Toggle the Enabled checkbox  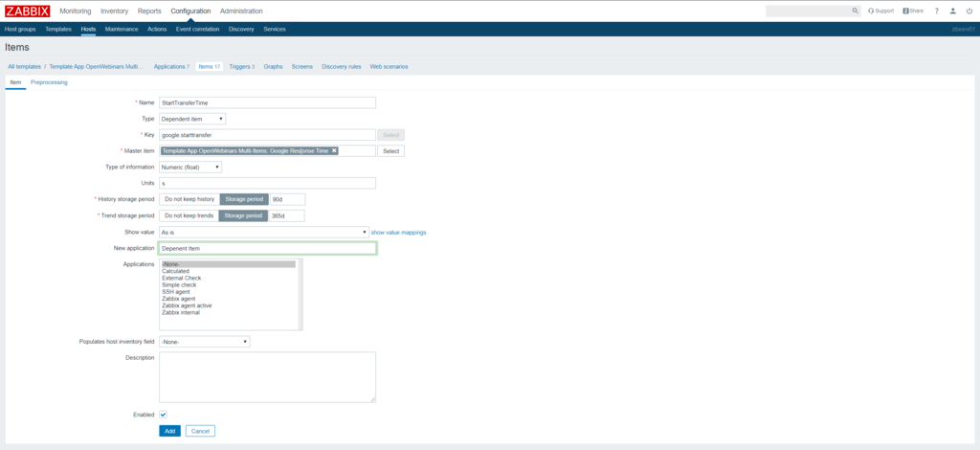coord(163,415)
